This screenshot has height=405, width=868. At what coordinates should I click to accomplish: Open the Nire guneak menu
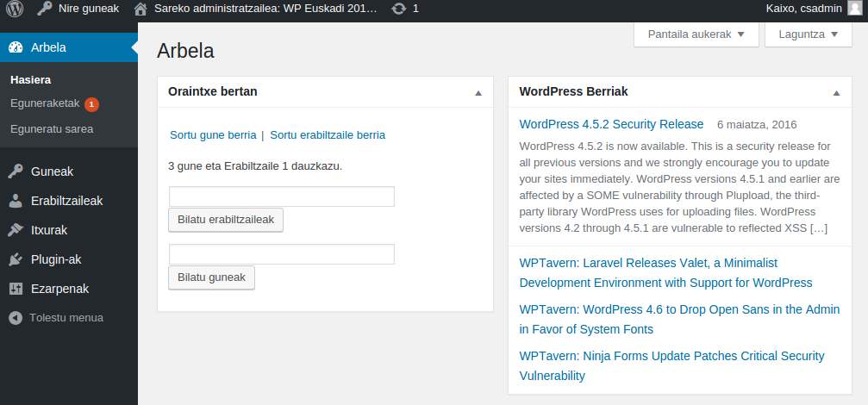(x=78, y=9)
